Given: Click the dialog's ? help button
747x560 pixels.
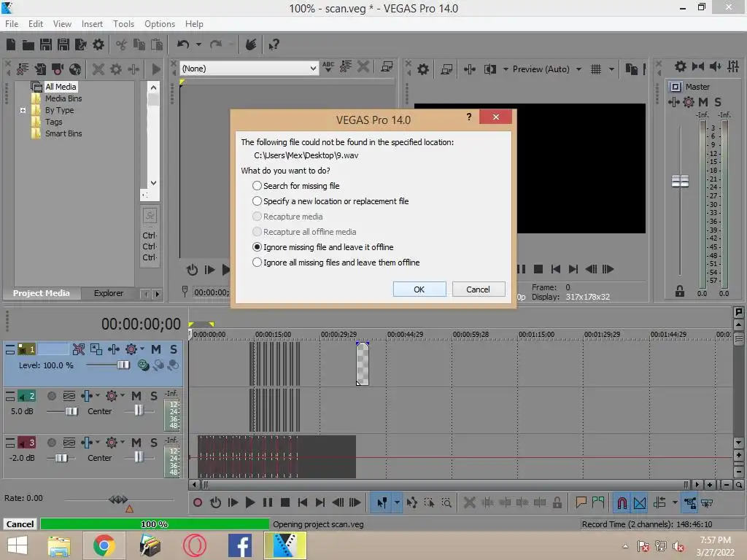Looking at the screenshot, I should (469, 117).
